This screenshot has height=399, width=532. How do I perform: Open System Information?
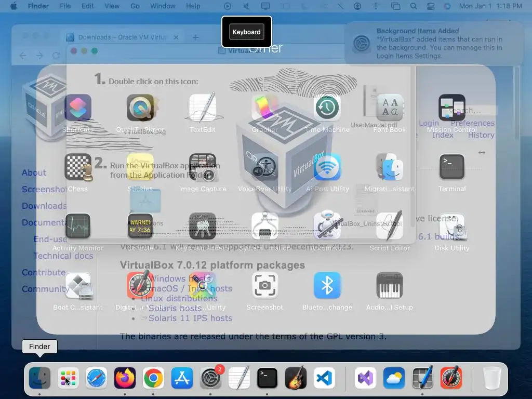[265, 226]
